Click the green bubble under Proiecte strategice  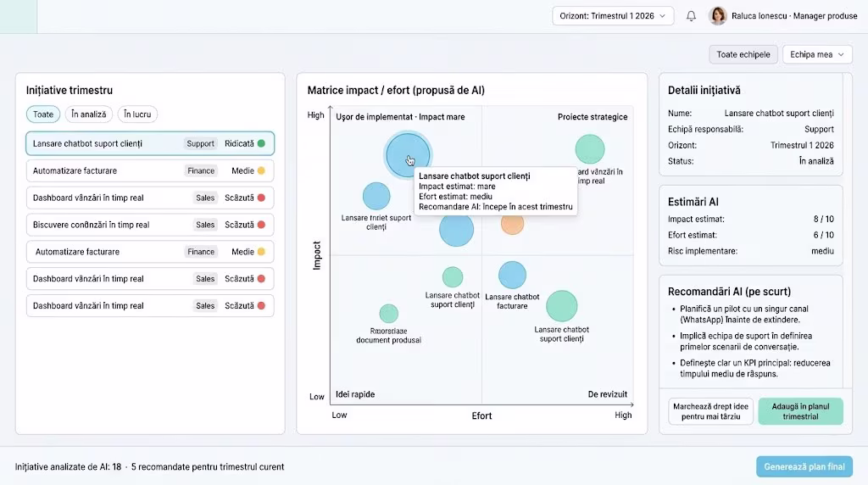(589, 149)
